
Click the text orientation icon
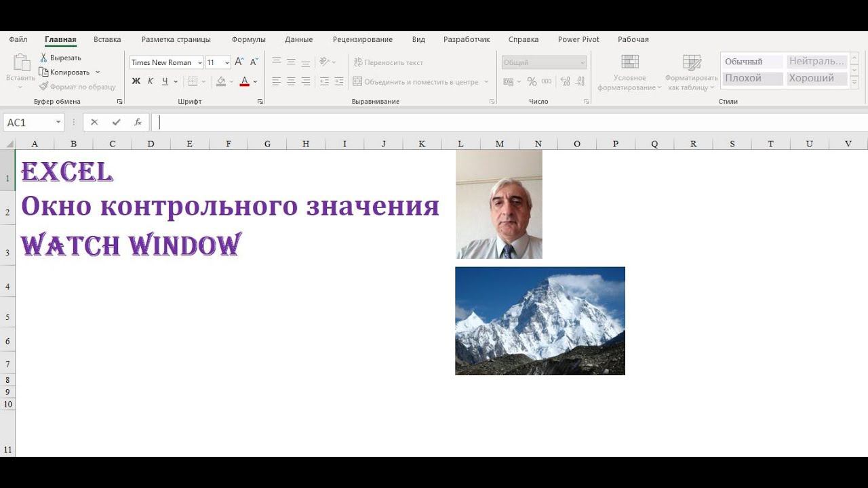[x=324, y=62]
